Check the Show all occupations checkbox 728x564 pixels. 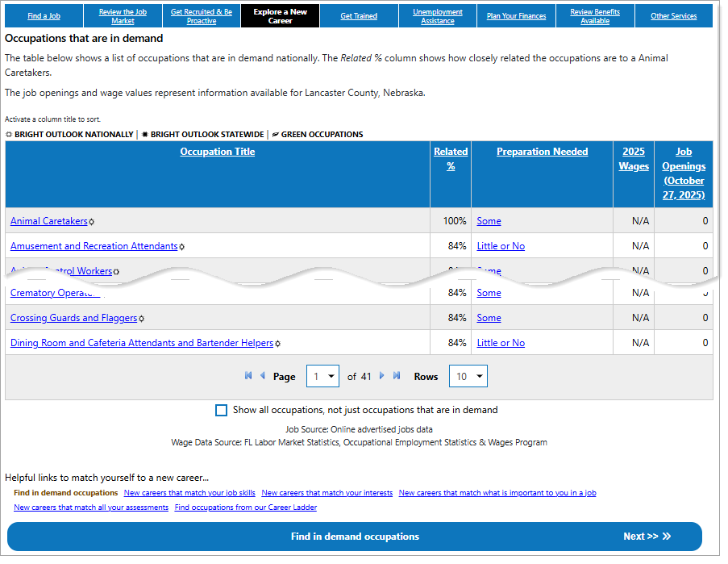pos(222,410)
